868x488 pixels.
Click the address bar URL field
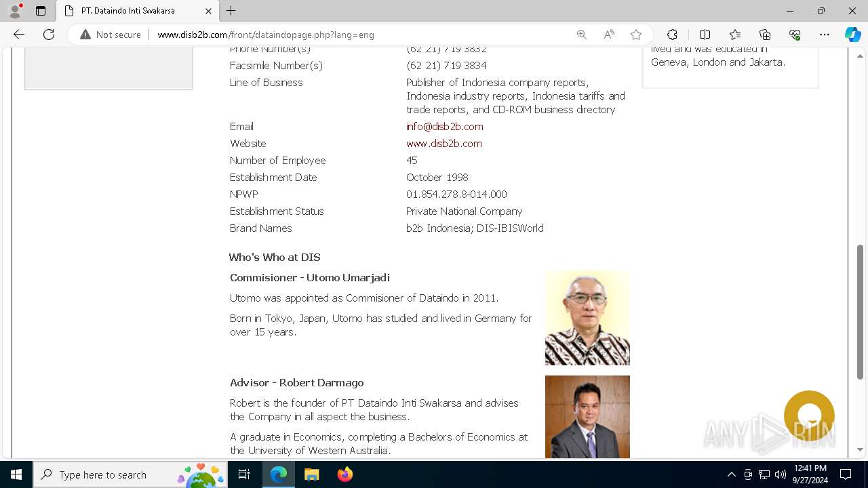pos(359,35)
